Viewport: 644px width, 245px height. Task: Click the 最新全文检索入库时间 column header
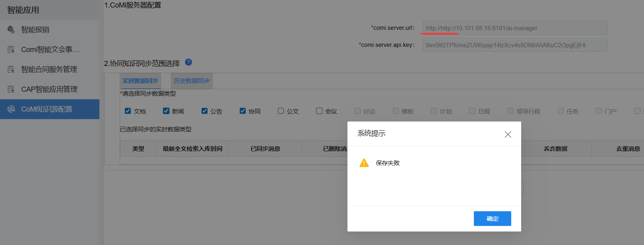tap(192, 149)
